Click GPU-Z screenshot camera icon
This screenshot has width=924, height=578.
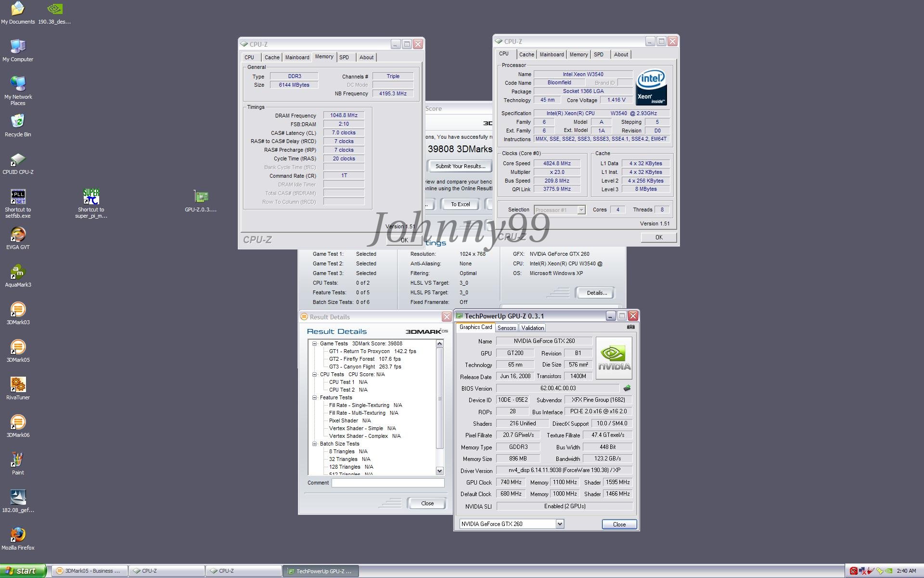[x=631, y=327]
